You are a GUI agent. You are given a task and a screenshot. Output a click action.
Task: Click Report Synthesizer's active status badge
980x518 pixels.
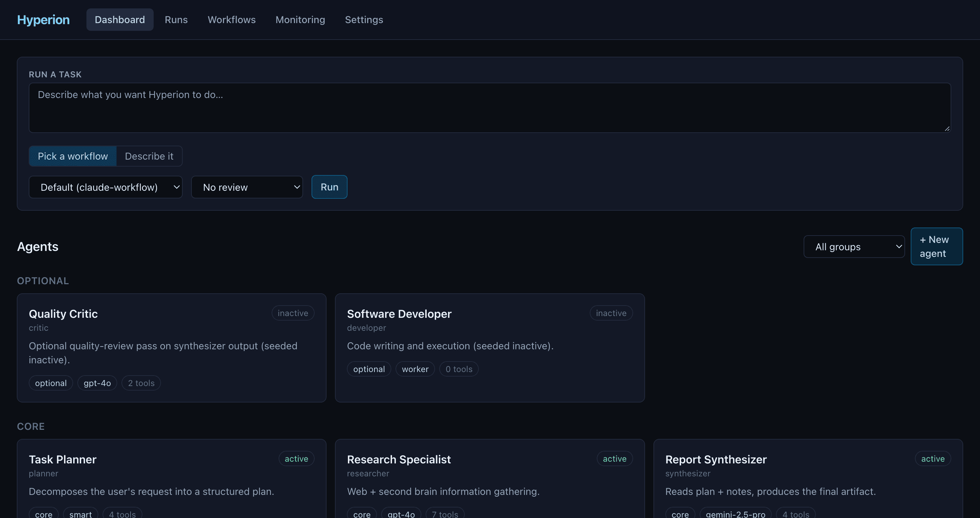tap(933, 458)
